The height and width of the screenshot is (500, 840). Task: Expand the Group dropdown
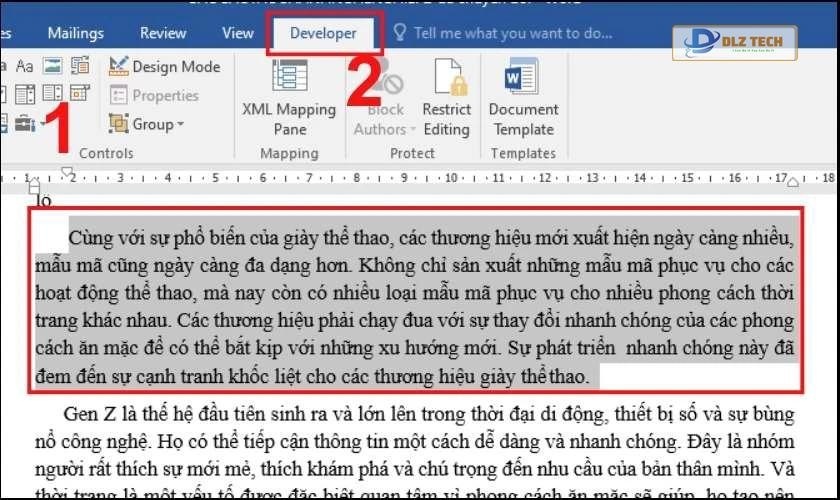pos(148,124)
